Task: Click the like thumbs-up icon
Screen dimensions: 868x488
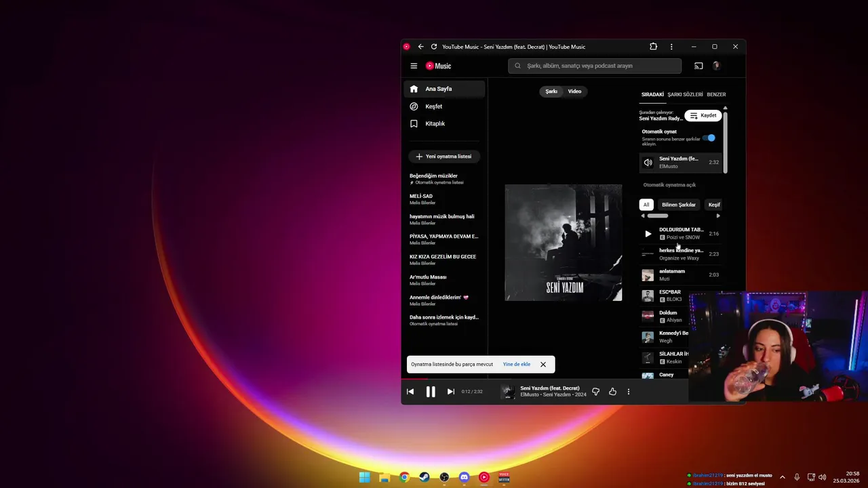Action: point(612,392)
